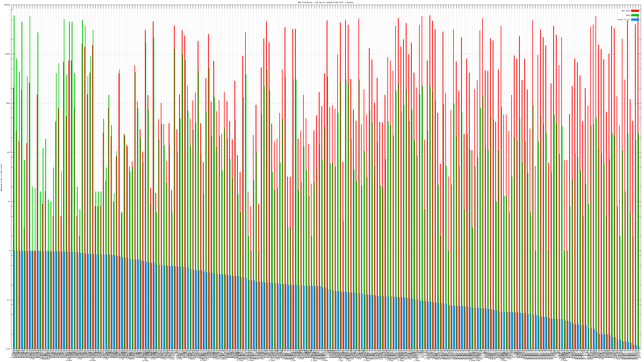The width and height of the screenshot is (644, 362).
Task: Click the 100000 y-axis tick label
Action: click(x=7, y=5)
